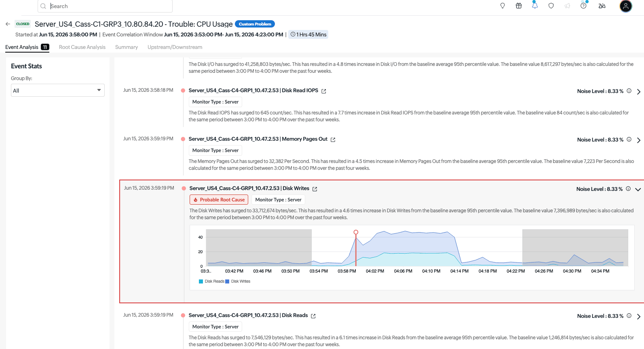Toggle Disk Writes legend swatch in chart
644x349 pixels.
227,281
